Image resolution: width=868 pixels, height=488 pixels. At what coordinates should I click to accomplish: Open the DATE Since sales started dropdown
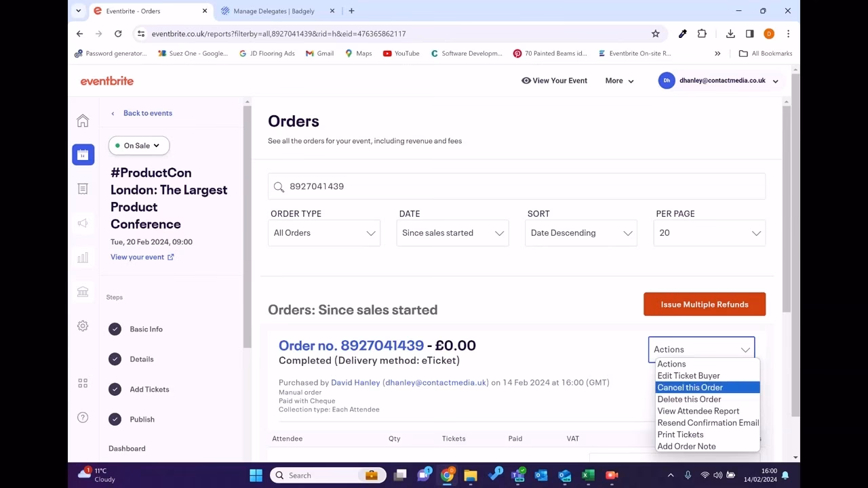coord(452,232)
